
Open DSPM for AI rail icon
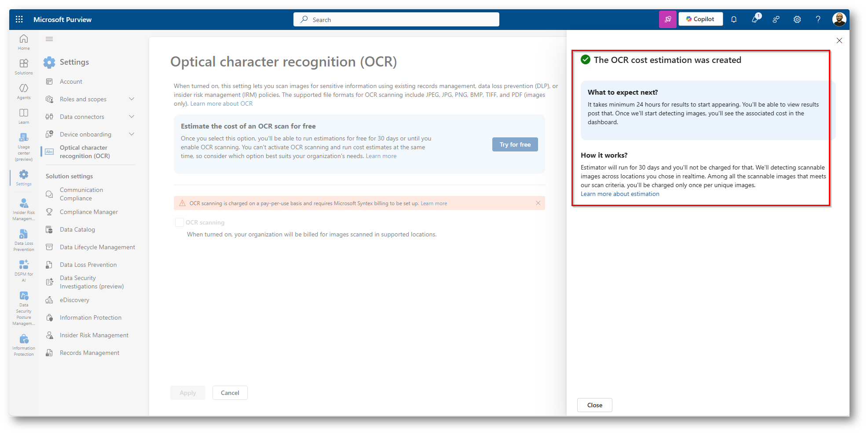point(24,271)
